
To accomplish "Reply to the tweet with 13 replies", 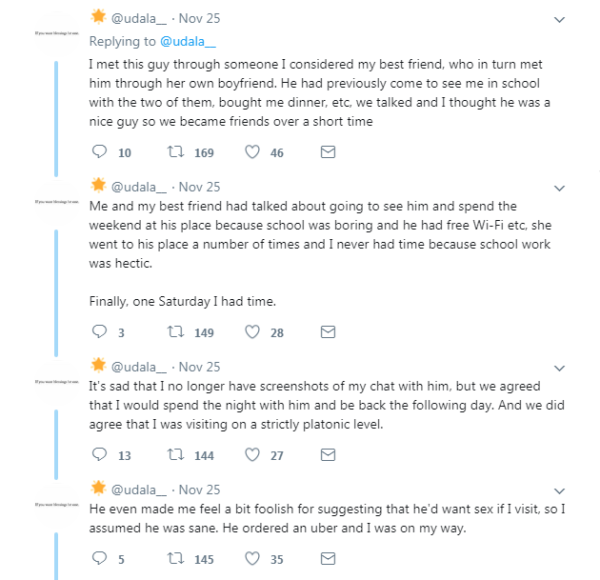I will pos(99,455).
